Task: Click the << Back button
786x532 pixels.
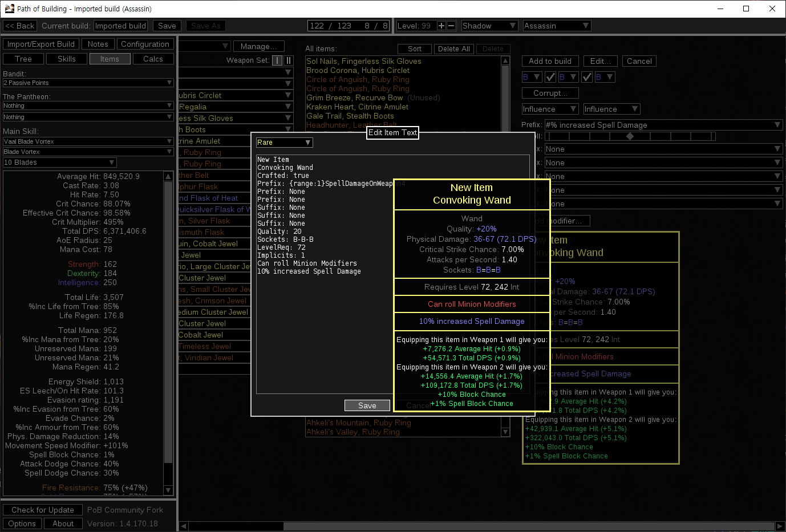Action: (x=20, y=26)
